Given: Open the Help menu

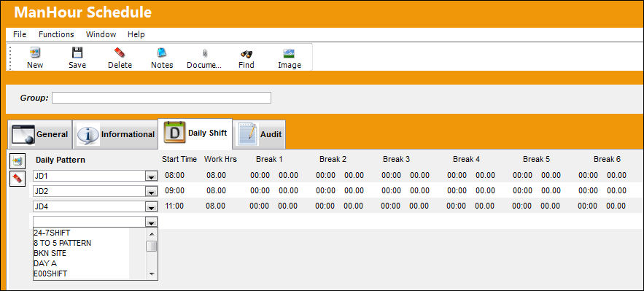Looking at the screenshot, I should tap(136, 34).
